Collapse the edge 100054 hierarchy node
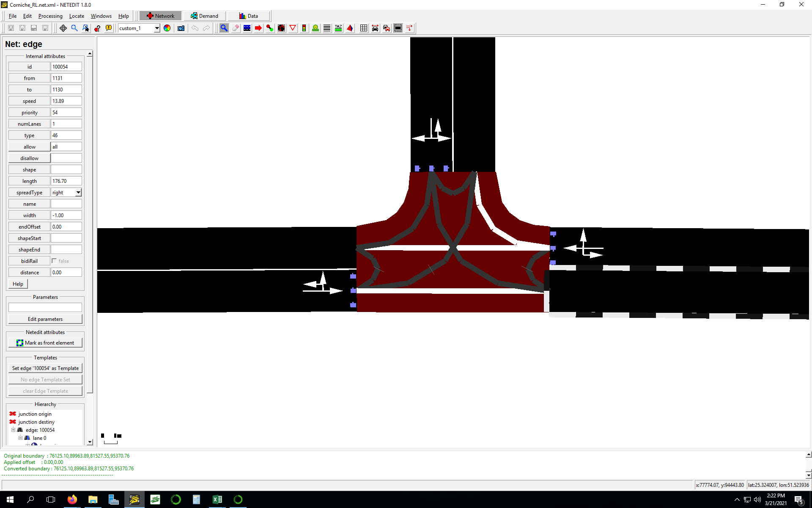812x508 pixels. pyautogui.click(x=13, y=430)
